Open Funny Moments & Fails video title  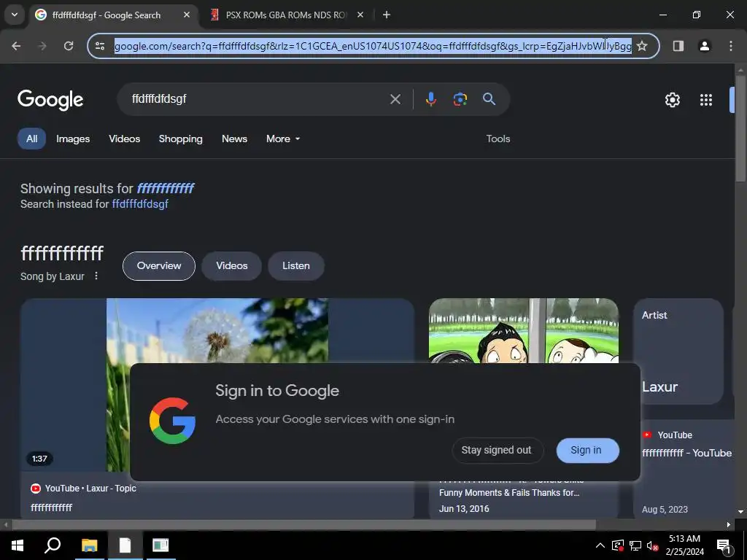pyautogui.click(x=509, y=493)
